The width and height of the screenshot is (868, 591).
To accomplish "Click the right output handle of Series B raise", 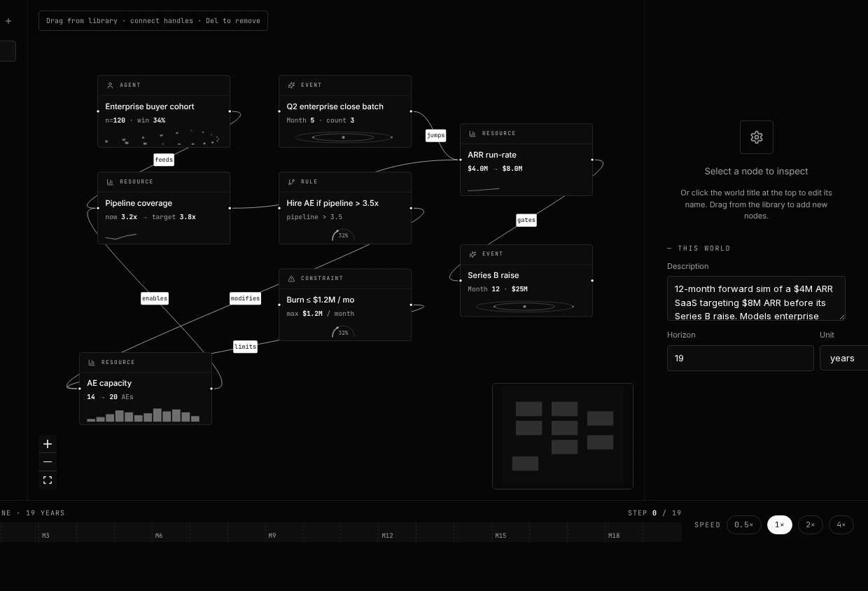I will coord(592,281).
